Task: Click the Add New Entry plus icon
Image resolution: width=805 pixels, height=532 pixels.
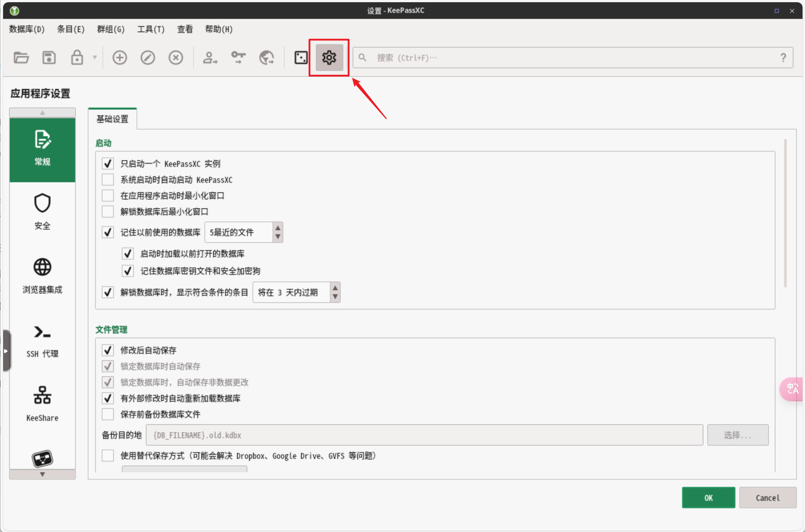Action: click(120, 58)
